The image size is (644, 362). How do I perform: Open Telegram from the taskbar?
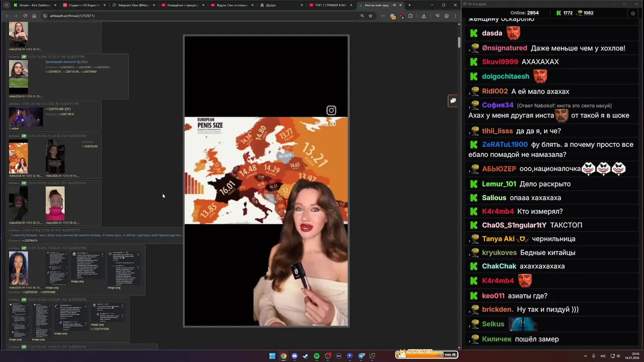tap(361, 356)
